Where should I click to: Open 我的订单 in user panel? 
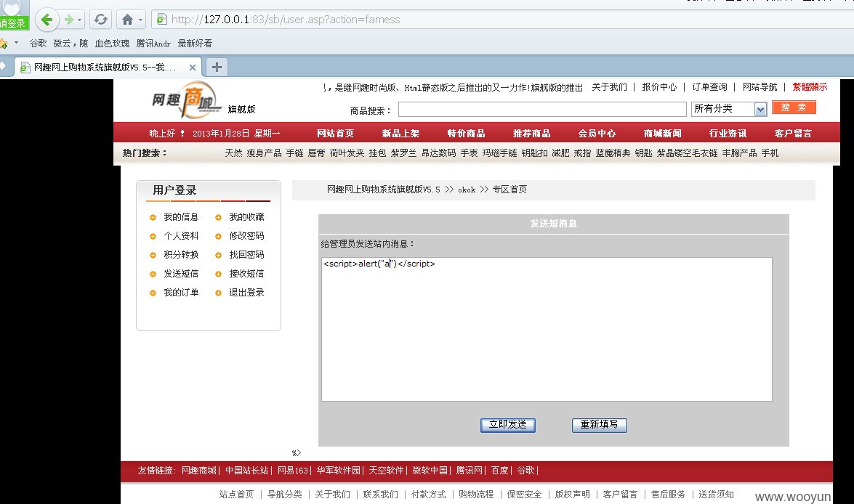tap(181, 292)
